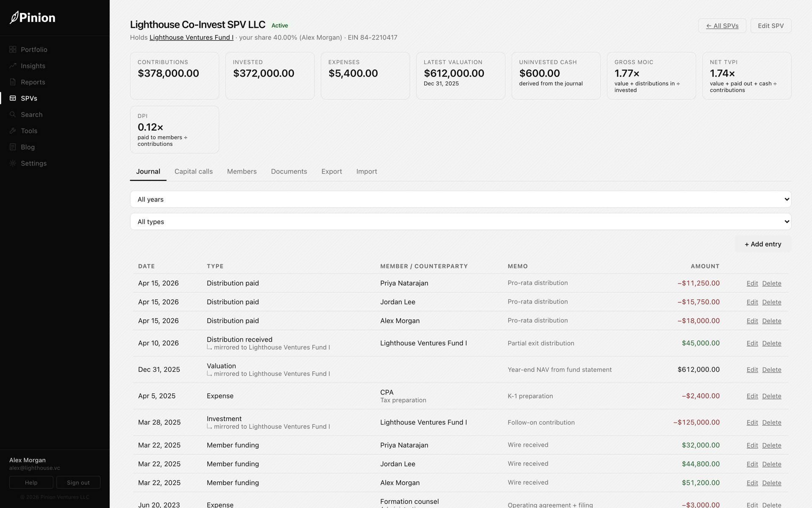Delete Priya Natarajan's distribution paid entry
The width and height of the screenshot is (812, 508).
(771, 283)
